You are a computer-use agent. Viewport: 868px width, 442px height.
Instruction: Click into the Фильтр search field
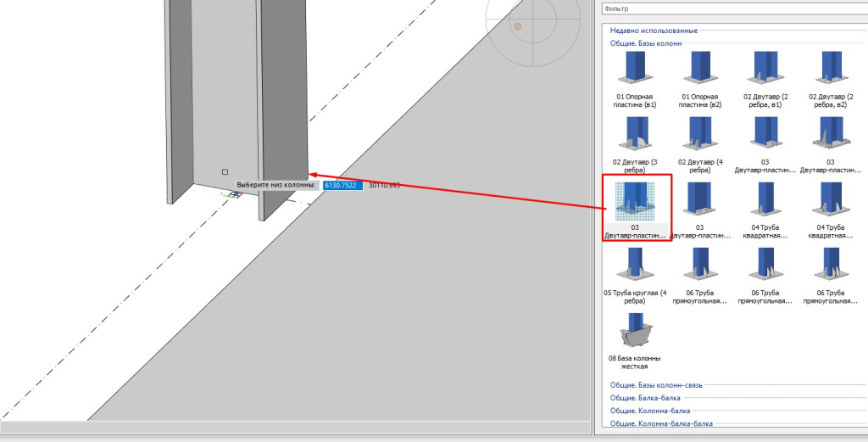[729, 8]
